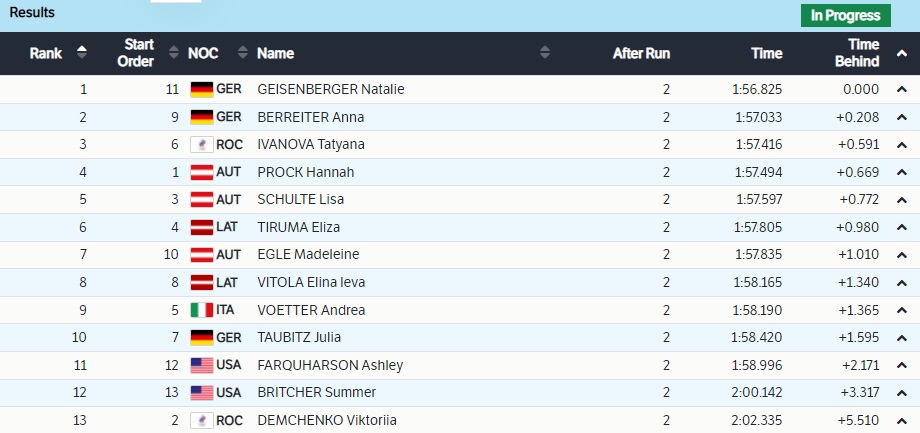Screen dimensions: 920x433
Task: Click the ROC flag next to Ivanova Tatyana
Action: coord(202,144)
